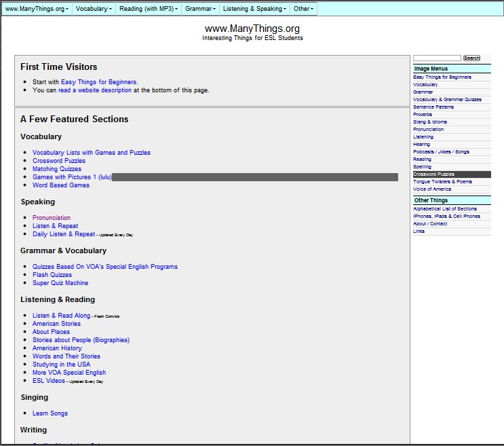Open Quizzes Based On VOA's Special English Programs
This screenshot has height=446, width=504.
(x=104, y=267)
